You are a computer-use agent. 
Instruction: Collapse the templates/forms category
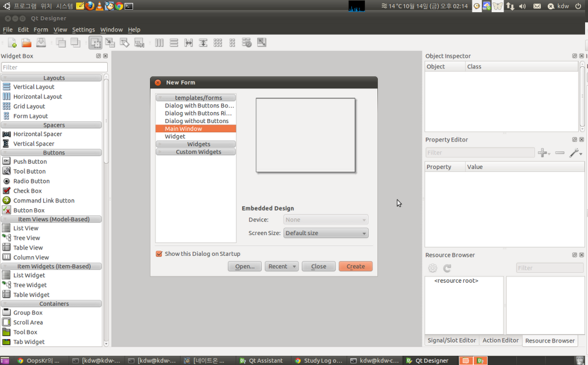coord(196,98)
